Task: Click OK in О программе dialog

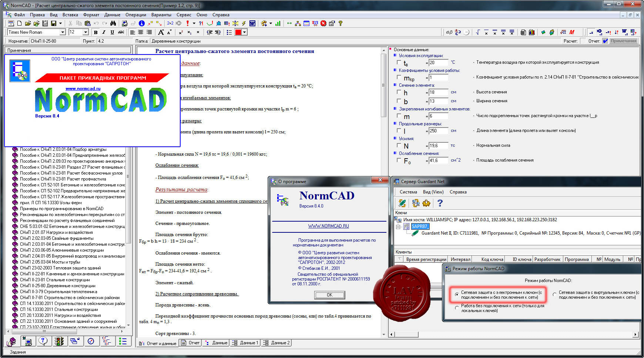Action: pos(330,295)
